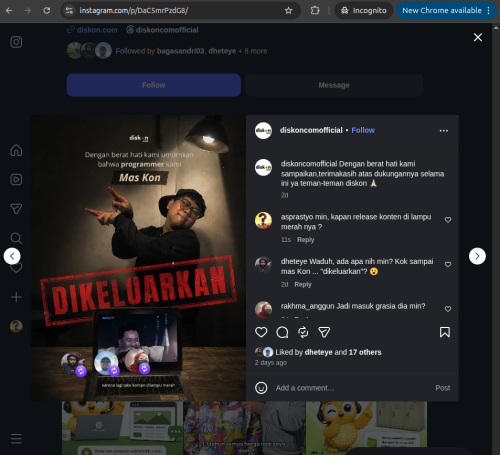Like asprastyo's comment
Screen dimensions: 500x455
point(448,220)
